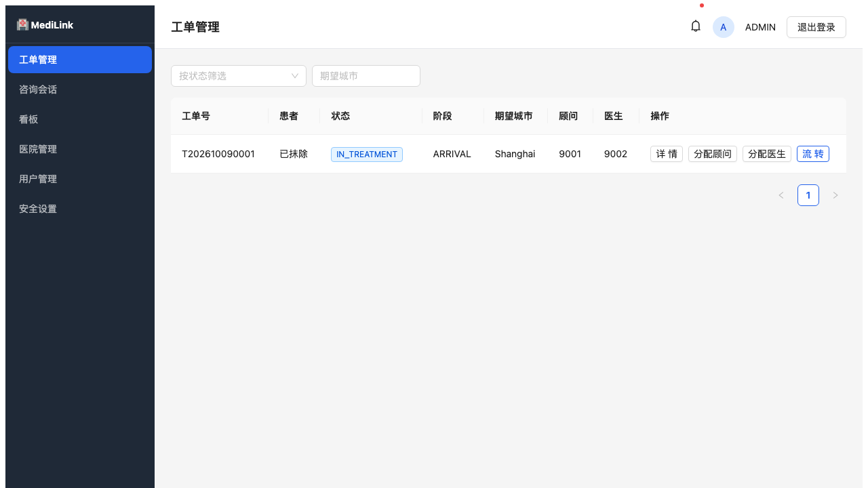The height and width of the screenshot is (488, 868).
Task: Select 工单管理 in the sidebar
Action: (x=80, y=60)
